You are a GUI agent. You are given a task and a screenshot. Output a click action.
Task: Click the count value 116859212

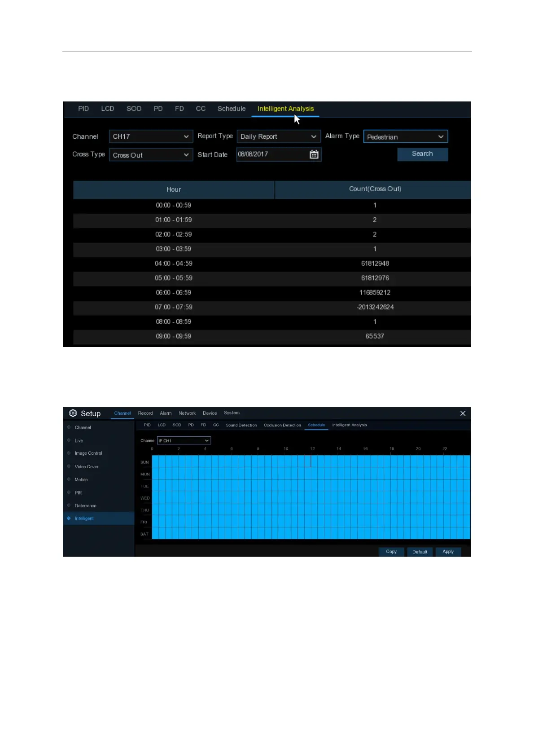pos(375,293)
